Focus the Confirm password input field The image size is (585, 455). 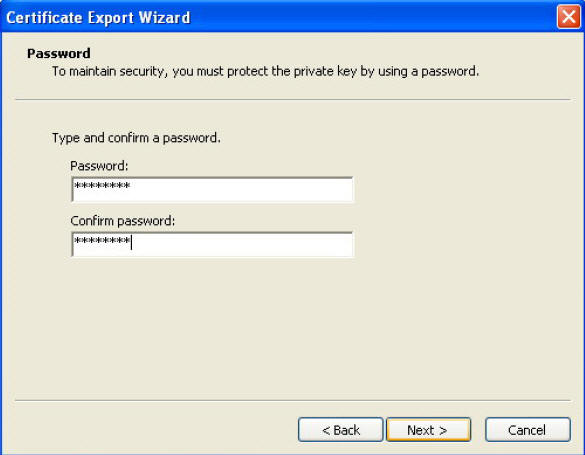(212, 244)
